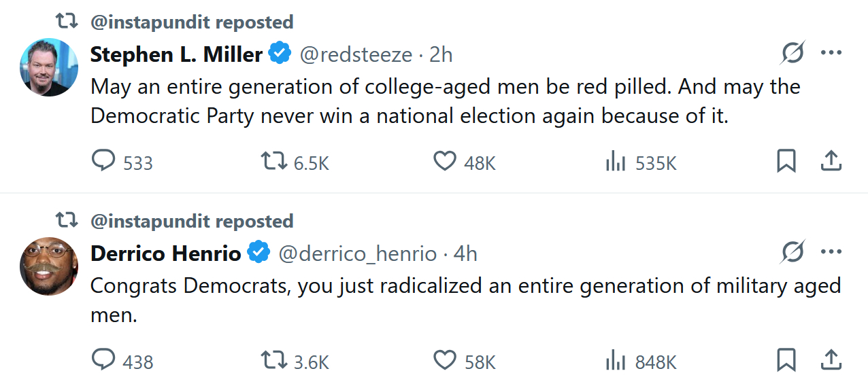Repost Stephen L. Miller's post
The image size is (868, 388).
[x=273, y=161]
